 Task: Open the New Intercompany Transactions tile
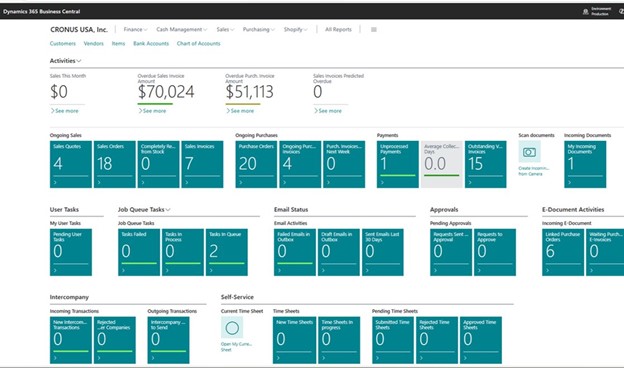[71, 340]
